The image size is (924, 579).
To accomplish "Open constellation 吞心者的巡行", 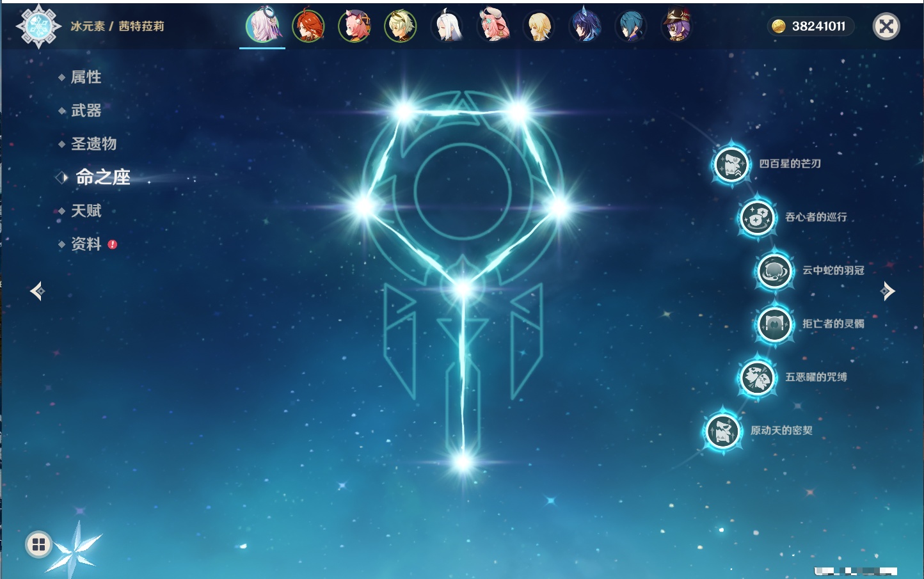I will point(757,218).
